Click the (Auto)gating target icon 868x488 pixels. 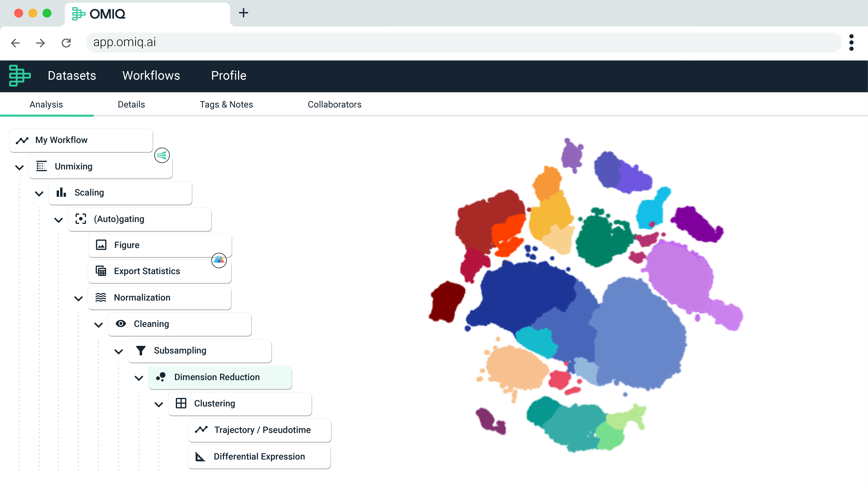[x=81, y=219]
